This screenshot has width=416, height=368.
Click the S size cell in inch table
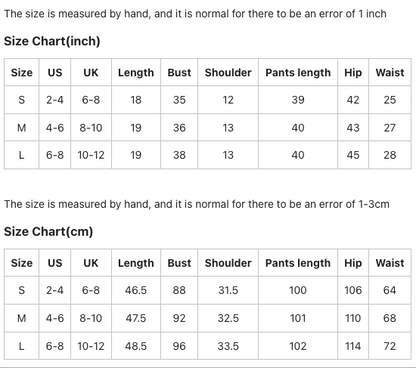click(22, 100)
